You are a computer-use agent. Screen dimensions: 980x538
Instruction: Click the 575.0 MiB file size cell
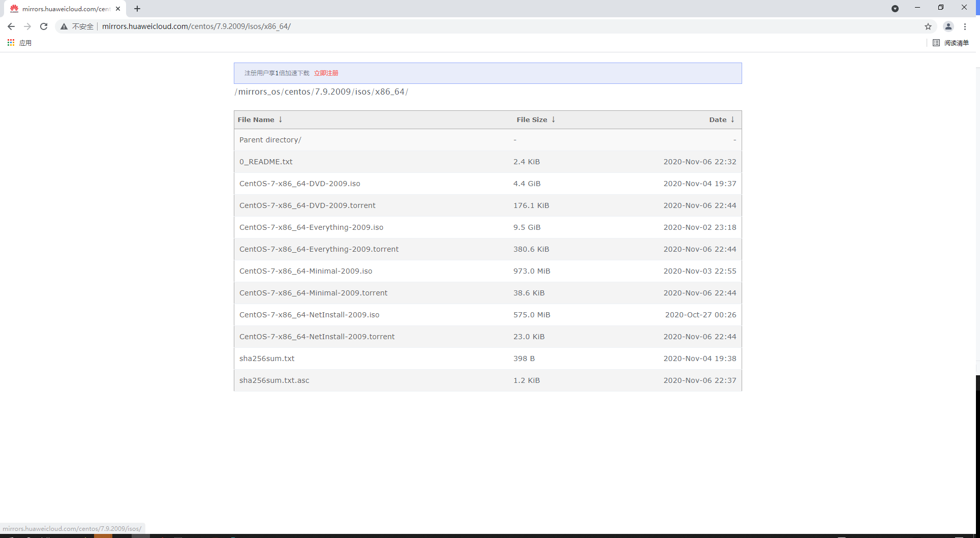(532, 315)
